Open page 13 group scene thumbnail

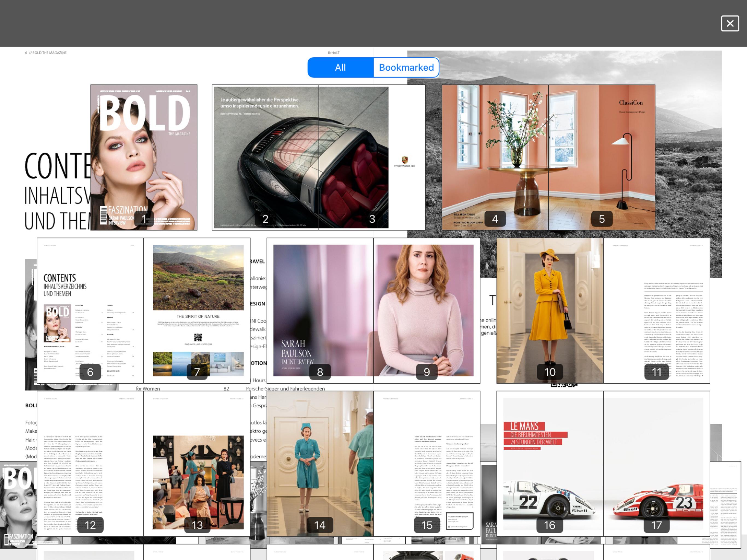pyautogui.click(x=197, y=464)
